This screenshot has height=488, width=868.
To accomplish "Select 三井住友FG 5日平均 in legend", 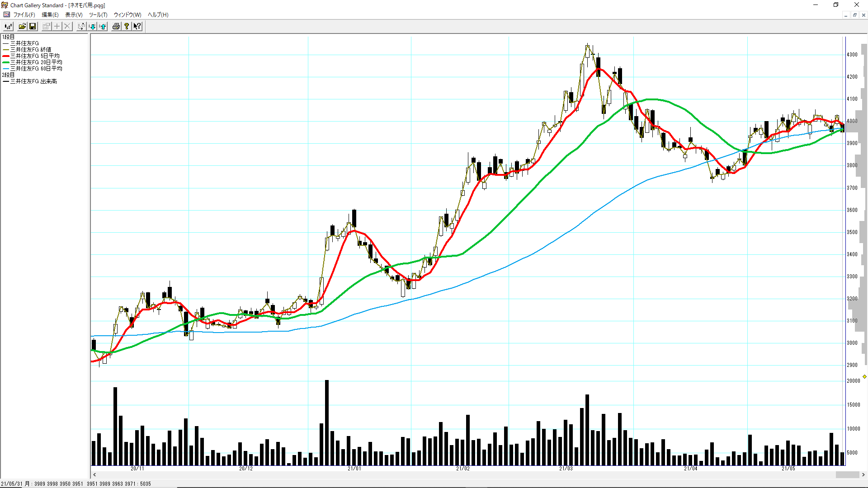I will [x=35, y=56].
